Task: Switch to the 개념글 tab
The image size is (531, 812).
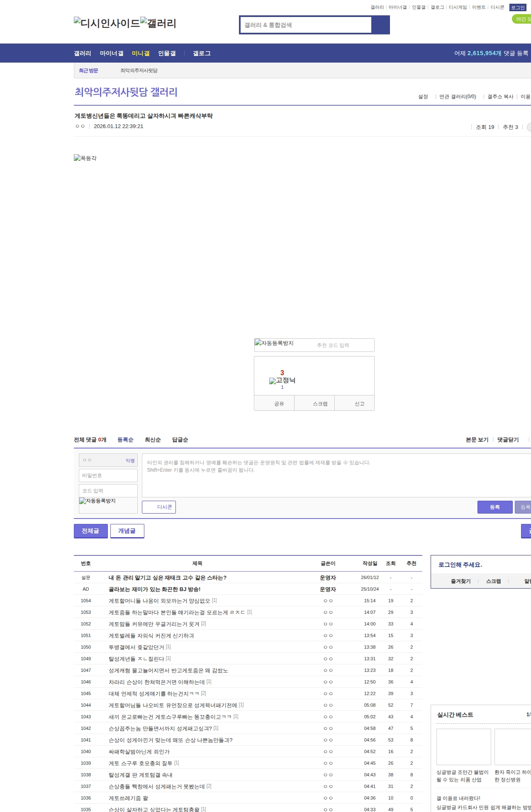Action: [x=127, y=531]
